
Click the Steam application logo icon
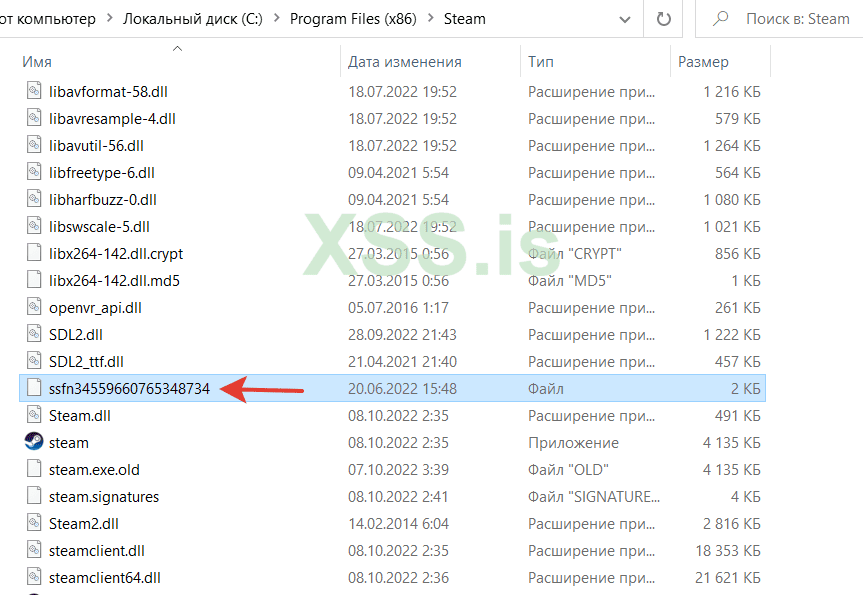(x=34, y=441)
